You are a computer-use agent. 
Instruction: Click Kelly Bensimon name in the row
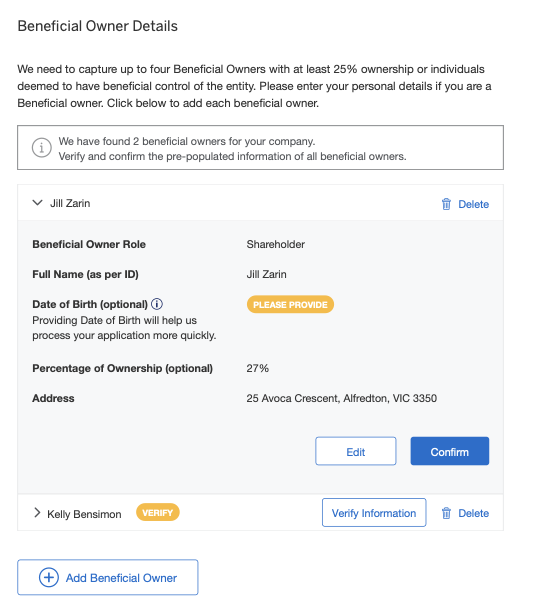tap(84, 514)
